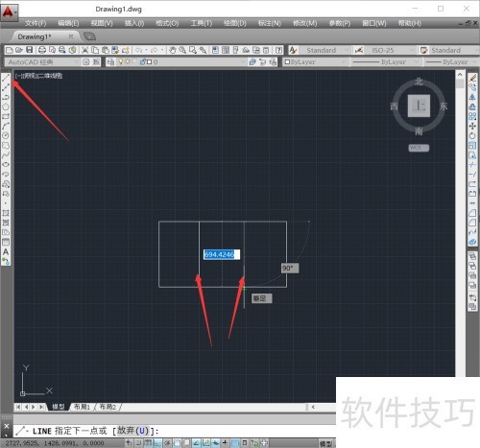Click the Copy icon in the standard toolbar

[x=95, y=50]
